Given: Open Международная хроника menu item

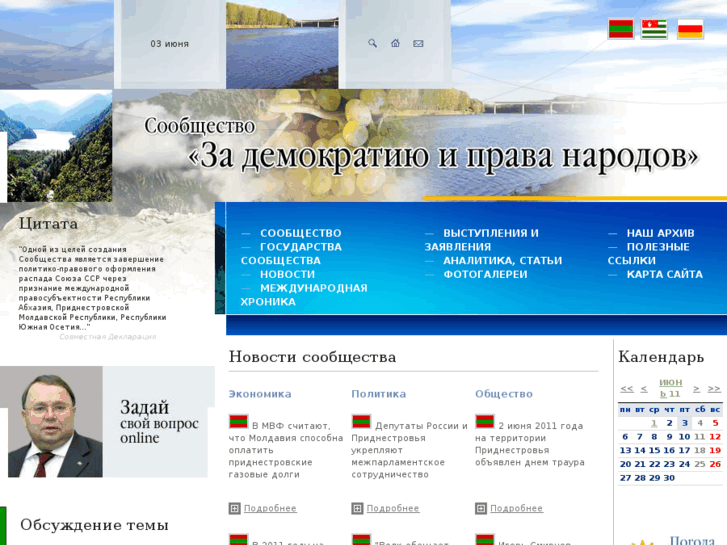Looking at the screenshot, I should [x=304, y=295].
